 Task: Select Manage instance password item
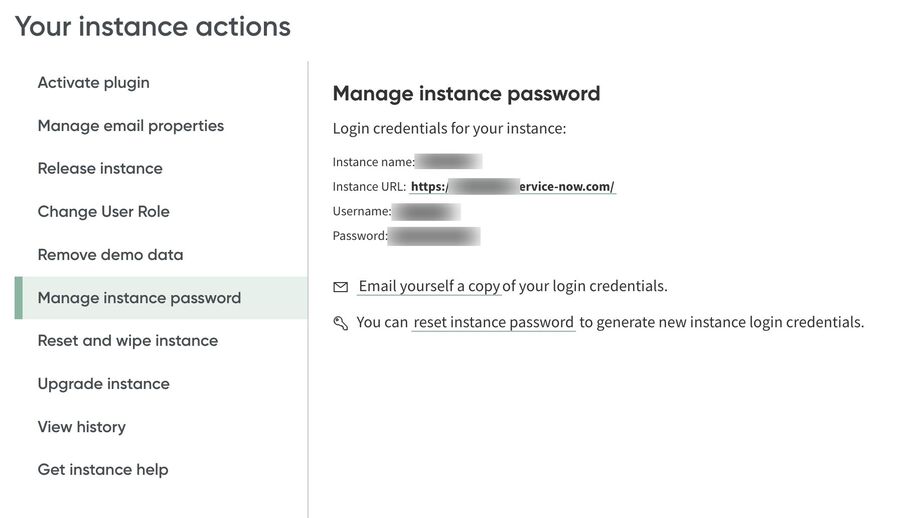click(140, 298)
